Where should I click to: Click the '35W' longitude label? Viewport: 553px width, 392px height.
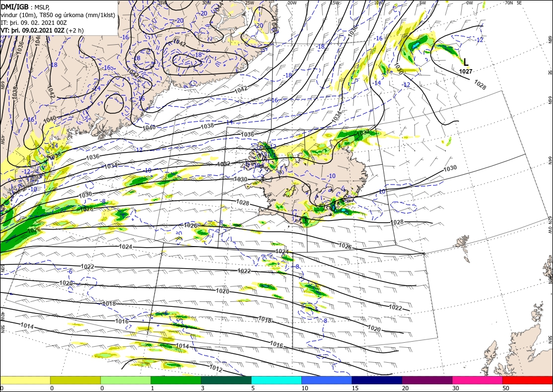point(162,3)
